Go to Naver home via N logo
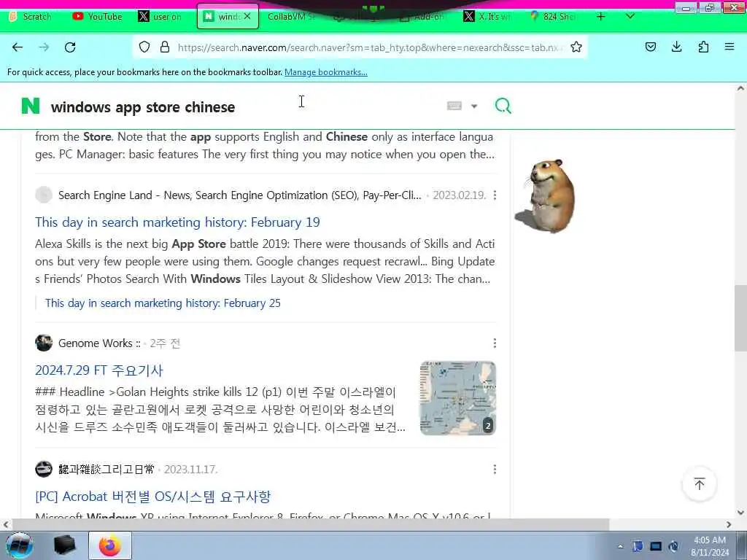 click(x=31, y=106)
